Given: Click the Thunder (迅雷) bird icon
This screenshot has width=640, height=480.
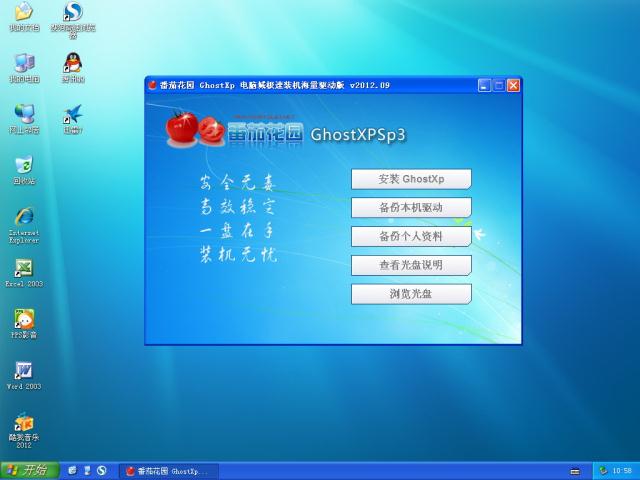Looking at the screenshot, I should click(x=73, y=119).
